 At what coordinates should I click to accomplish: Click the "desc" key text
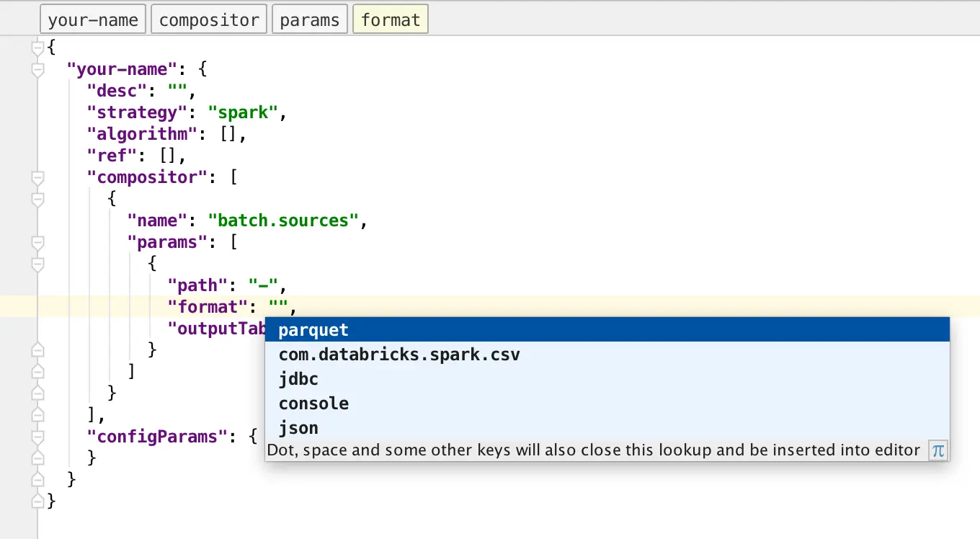pyautogui.click(x=117, y=91)
